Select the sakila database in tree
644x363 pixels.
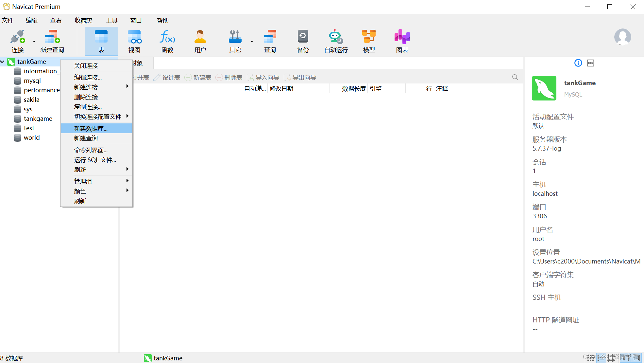[x=31, y=100]
